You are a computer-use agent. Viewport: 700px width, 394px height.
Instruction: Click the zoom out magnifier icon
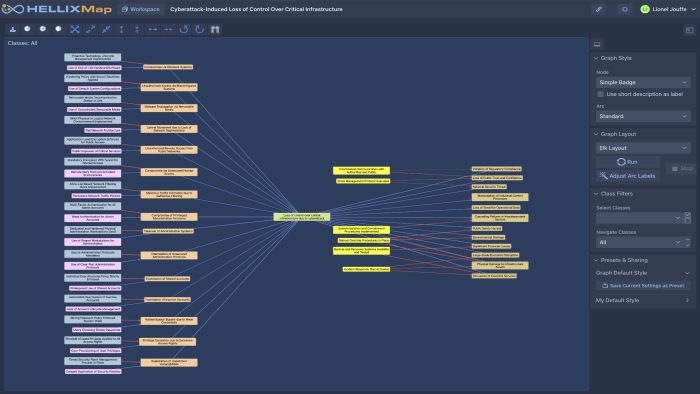point(28,29)
